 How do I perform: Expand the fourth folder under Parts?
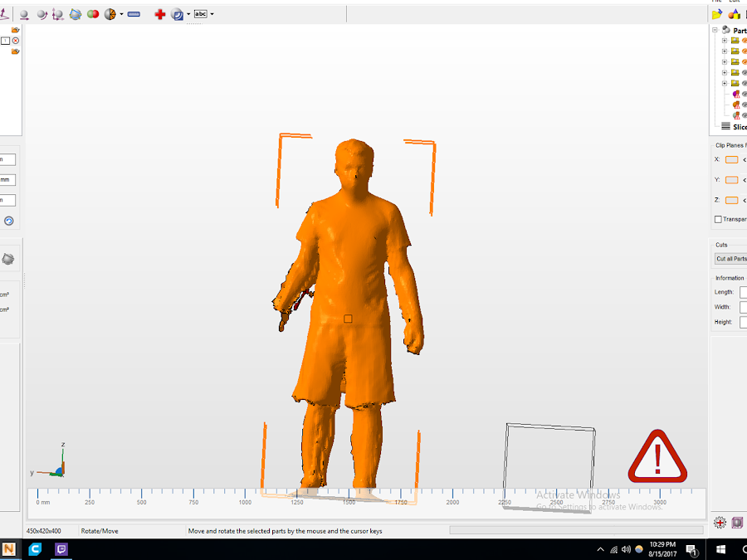click(x=725, y=72)
